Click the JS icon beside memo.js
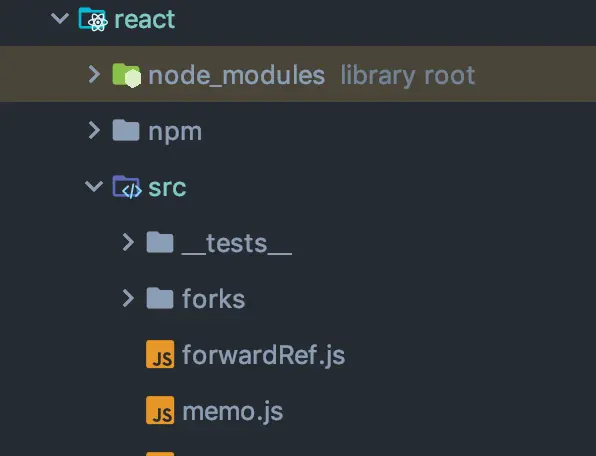This screenshot has width=596, height=456. [160, 410]
